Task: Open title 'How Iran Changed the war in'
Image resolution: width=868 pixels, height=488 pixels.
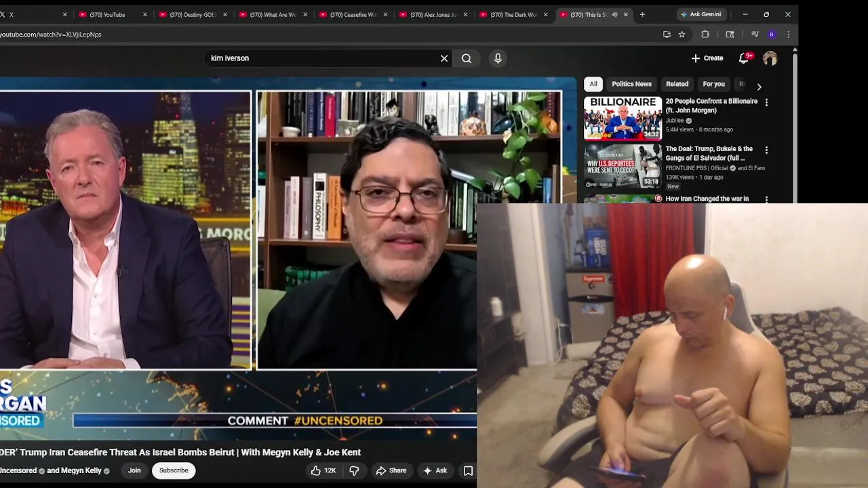Action: [x=707, y=199]
